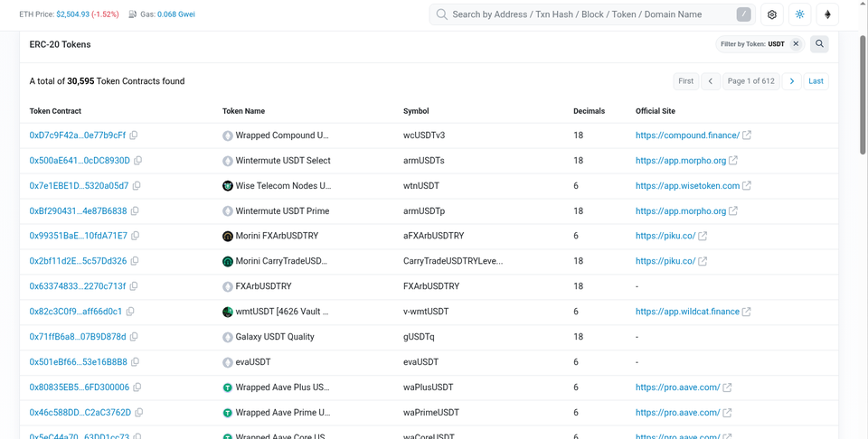Copy address 0xBf290431...4e87B6838
This screenshot has width=868, height=439.
click(135, 211)
